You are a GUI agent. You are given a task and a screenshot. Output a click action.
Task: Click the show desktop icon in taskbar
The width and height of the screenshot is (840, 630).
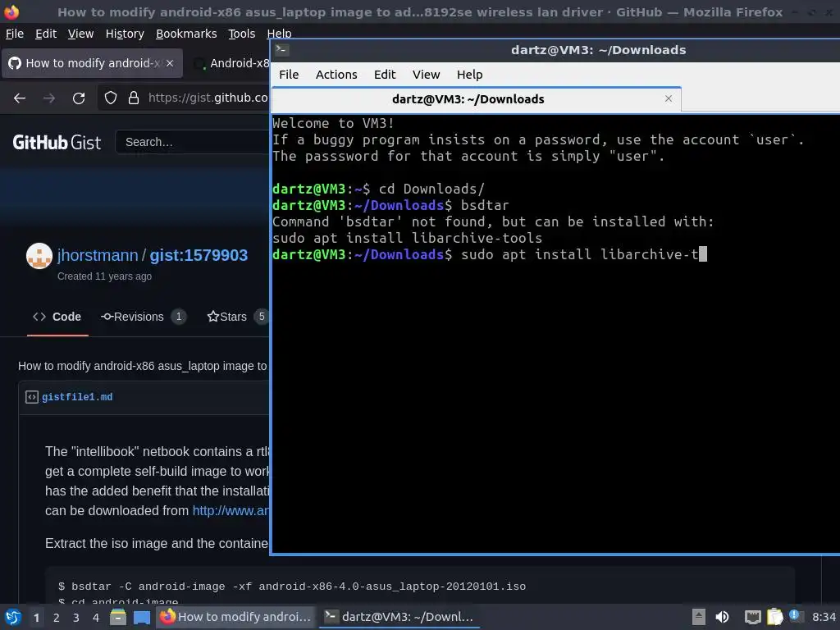[141, 617]
